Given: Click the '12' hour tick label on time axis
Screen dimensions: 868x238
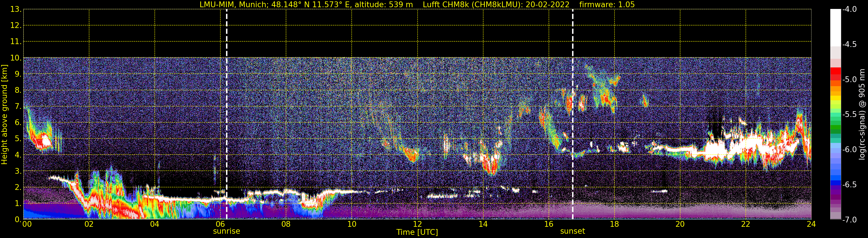Looking at the screenshot, I should tap(417, 224).
